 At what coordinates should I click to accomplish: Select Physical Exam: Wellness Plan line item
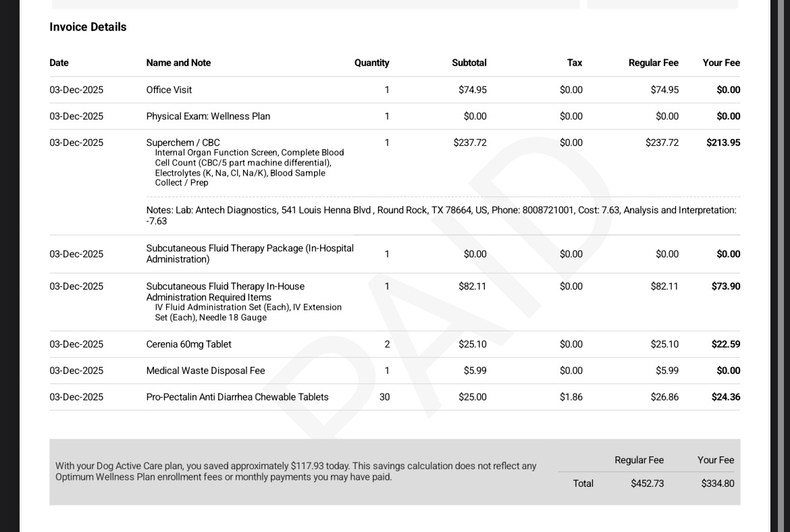[208, 116]
